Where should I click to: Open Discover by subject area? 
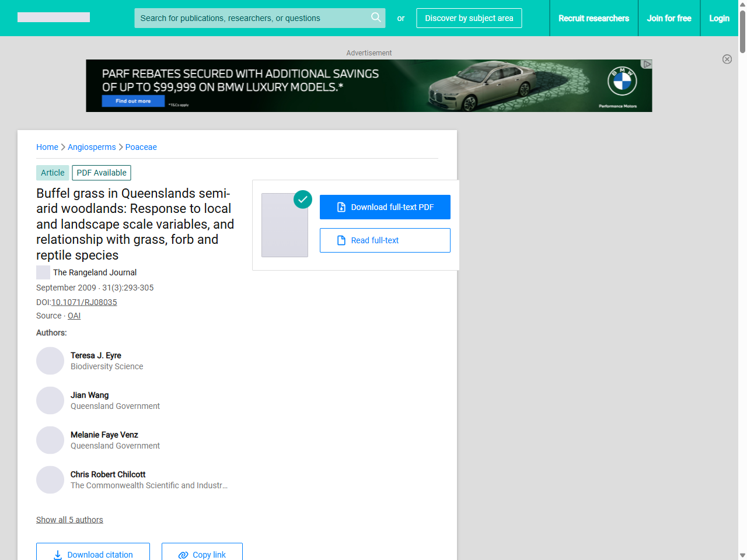pyautogui.click(x=469, y=18)
